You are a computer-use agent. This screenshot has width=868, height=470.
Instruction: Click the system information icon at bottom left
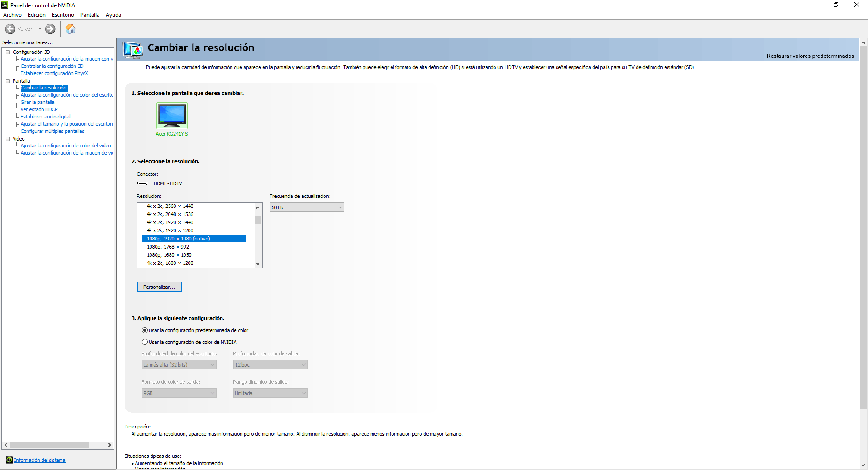click(x=9, y=460)
